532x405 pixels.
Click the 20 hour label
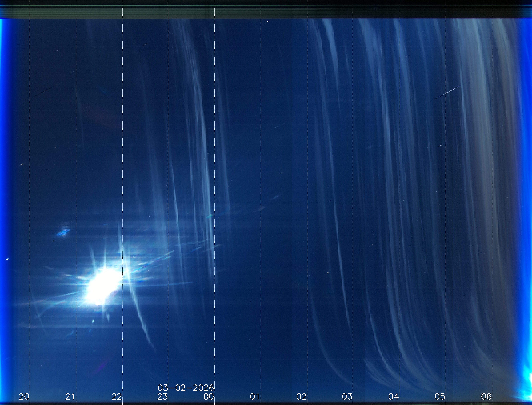point(24,397)
